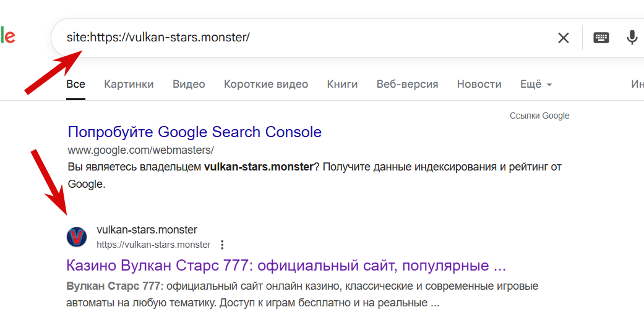Start voice search via microphone icon
This screenshot has height=328, width=644.
tap(632, 38)
